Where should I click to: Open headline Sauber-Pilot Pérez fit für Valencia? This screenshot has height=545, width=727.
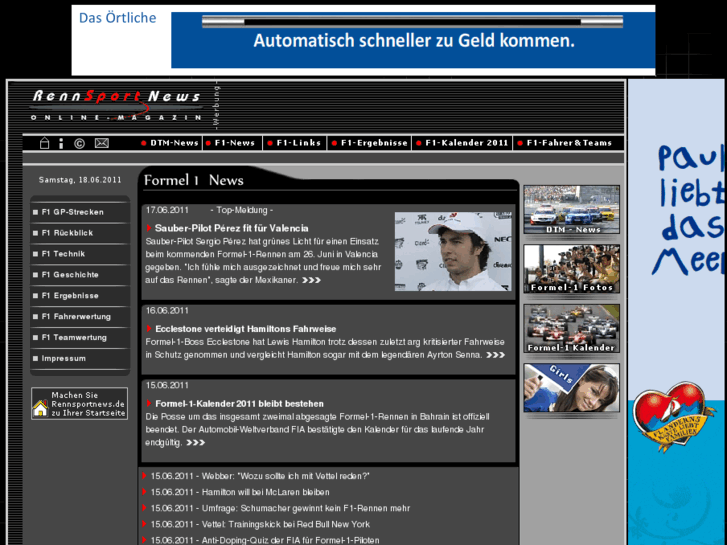coord(231,228)
